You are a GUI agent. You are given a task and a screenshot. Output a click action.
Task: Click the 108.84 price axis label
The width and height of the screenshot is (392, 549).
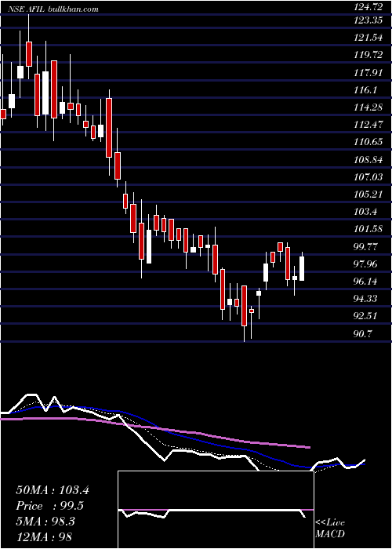tap(368, 160)
